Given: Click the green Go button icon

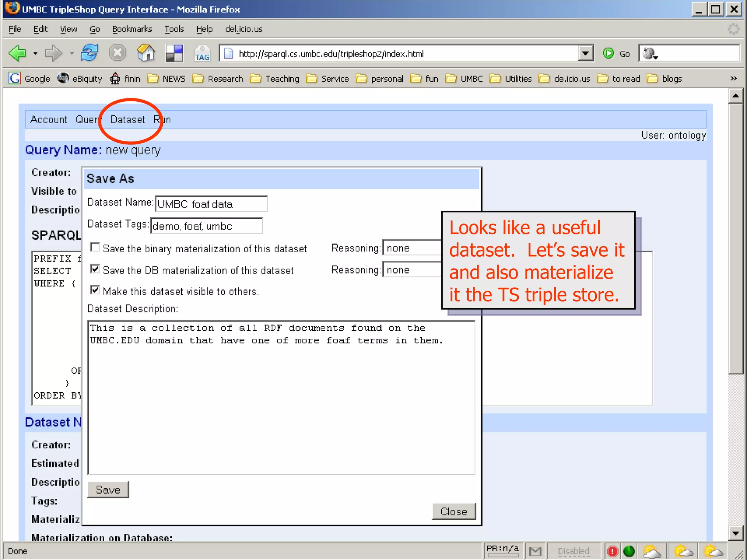Looking at the screenshot, I should point(608,54).
